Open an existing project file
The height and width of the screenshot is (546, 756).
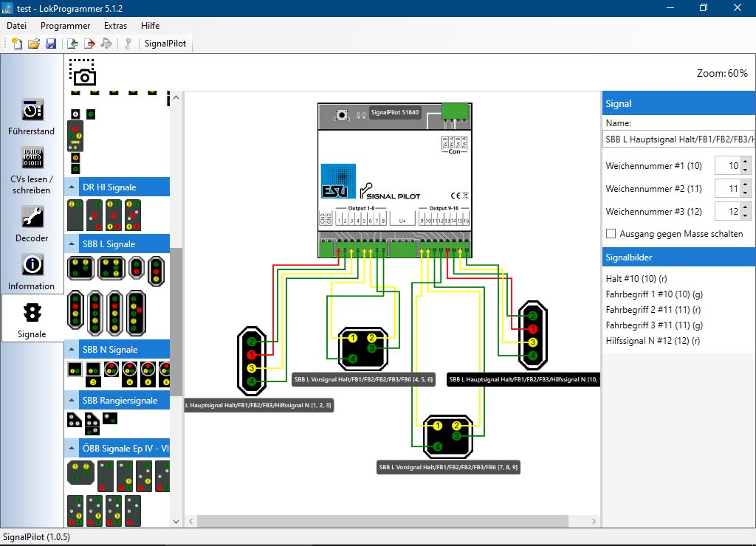click(x=34, y=44)
